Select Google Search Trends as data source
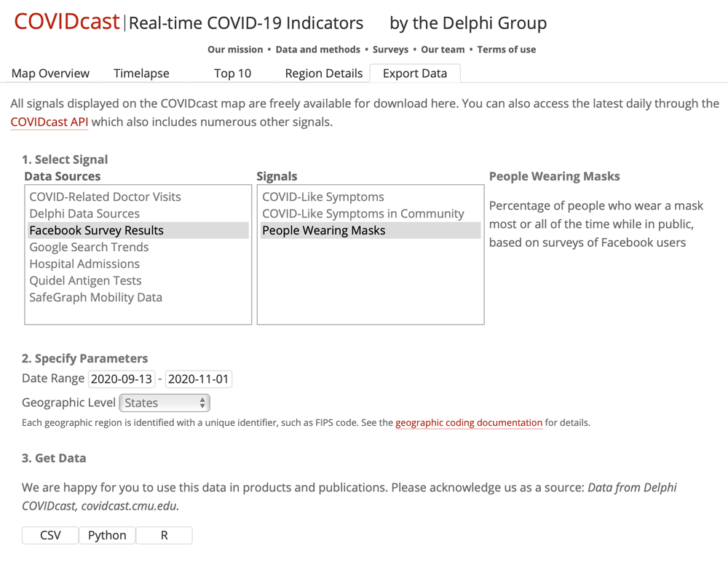Screen dimensions: 728x562 tap(88, 247)
